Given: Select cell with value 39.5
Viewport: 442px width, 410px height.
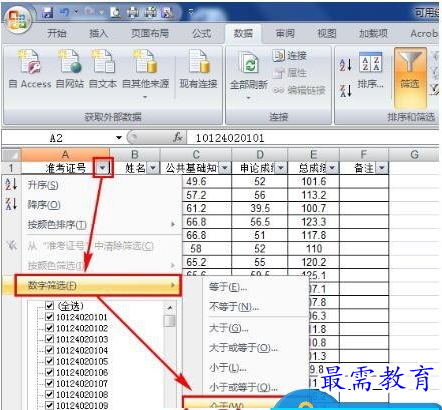Looking at the screenshot, I should click(260, 208).
